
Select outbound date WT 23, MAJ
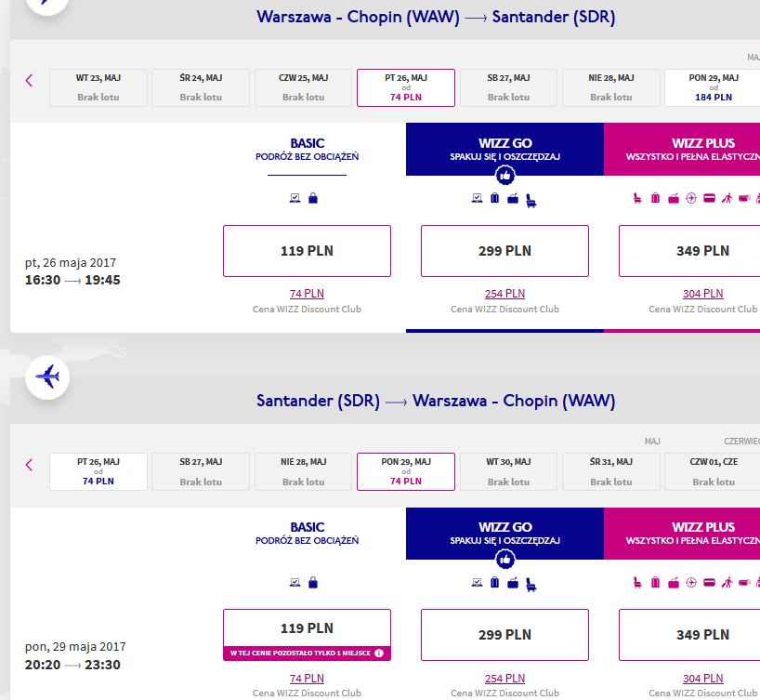(x=98, y=87)
